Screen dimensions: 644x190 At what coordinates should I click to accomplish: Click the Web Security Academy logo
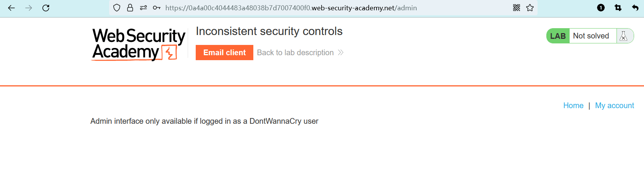click(139, 44)
